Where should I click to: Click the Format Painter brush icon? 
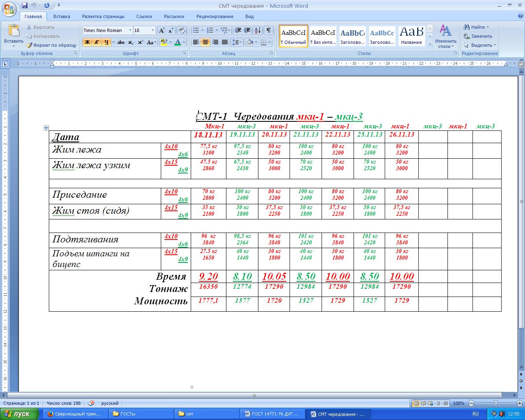pos(30,45)
